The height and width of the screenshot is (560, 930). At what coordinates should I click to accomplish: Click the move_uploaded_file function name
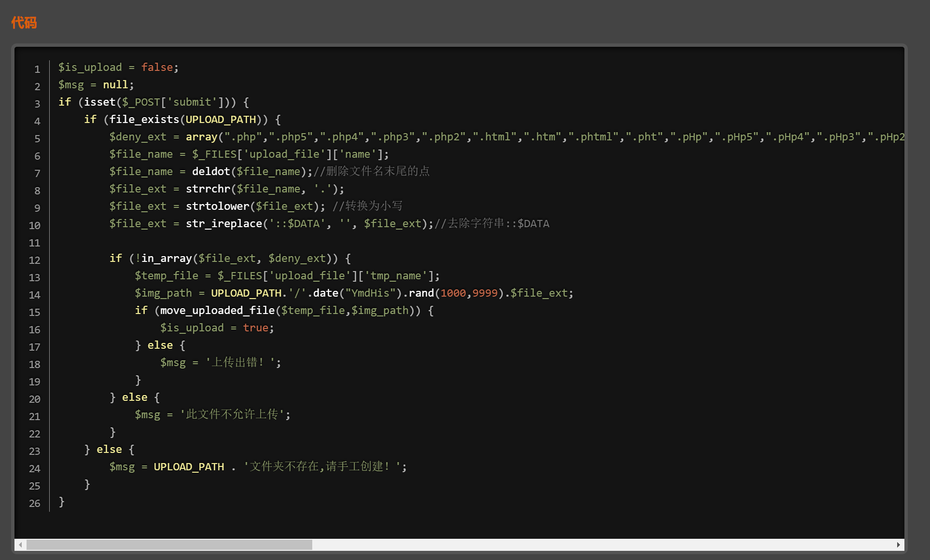tap(217, 311)
